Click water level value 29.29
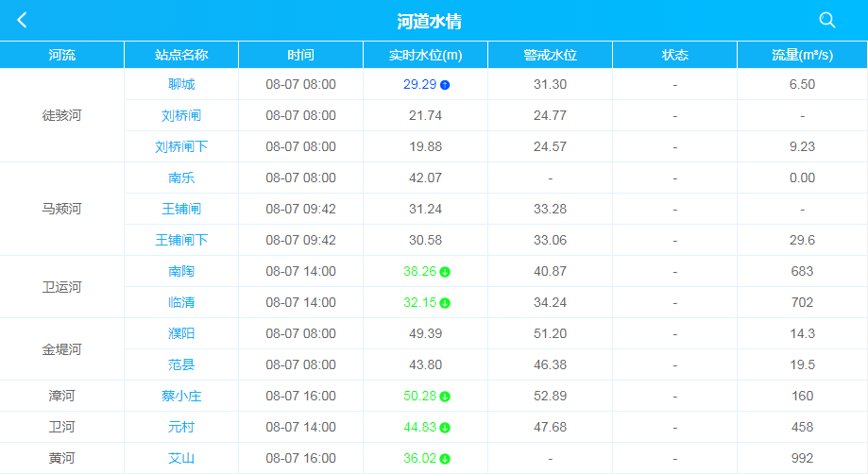The image size is (868, 474). [x=419, y=84]
